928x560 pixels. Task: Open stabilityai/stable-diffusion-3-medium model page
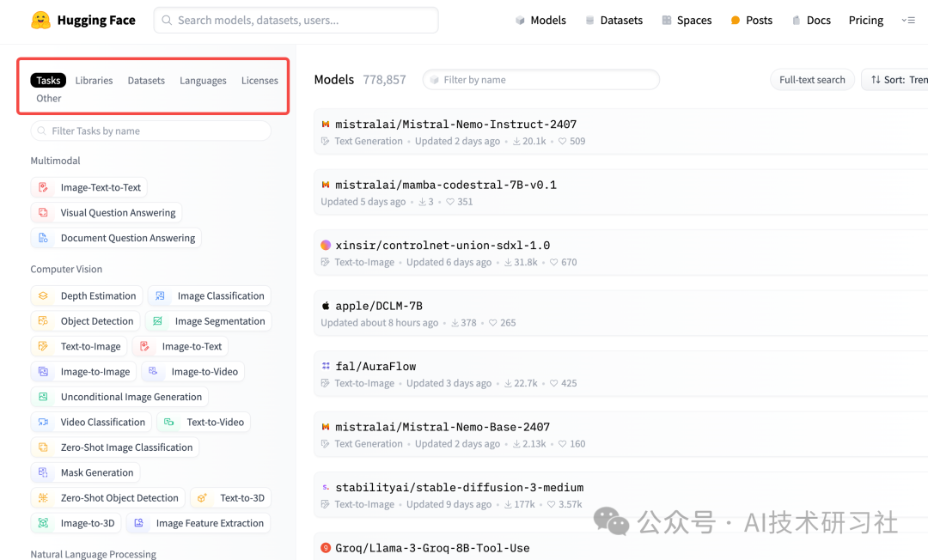[x=459, y=487]
